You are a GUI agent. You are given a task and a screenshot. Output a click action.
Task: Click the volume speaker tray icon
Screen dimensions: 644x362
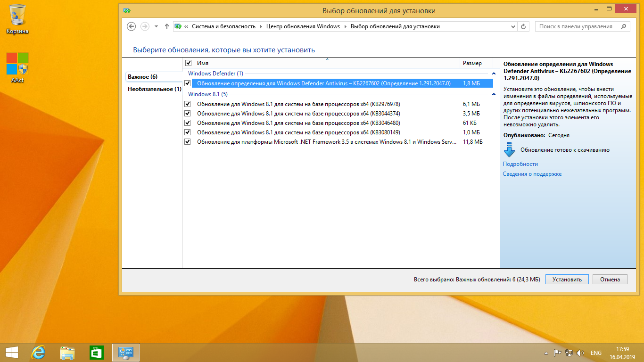point(580,353)
